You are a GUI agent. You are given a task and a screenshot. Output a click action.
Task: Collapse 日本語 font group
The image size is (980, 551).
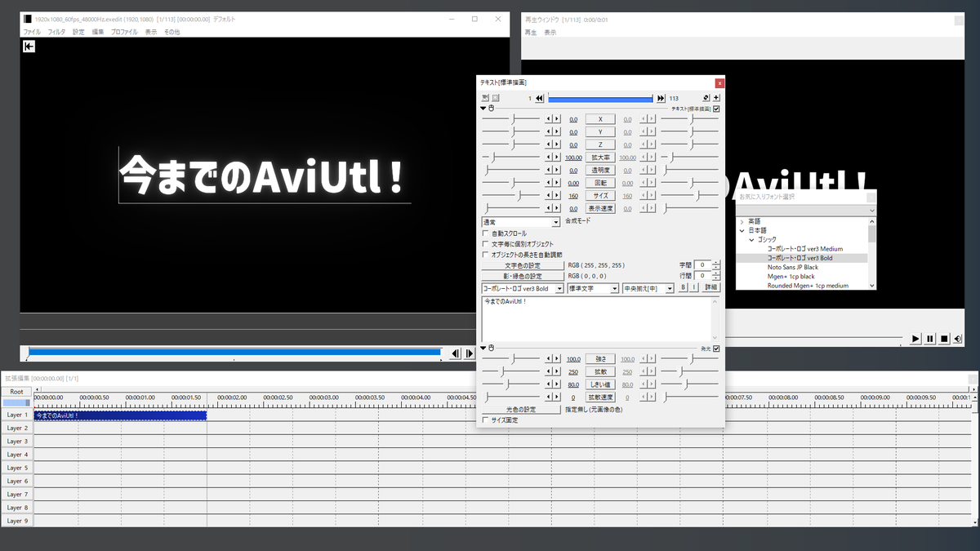[x=742, y=230]
